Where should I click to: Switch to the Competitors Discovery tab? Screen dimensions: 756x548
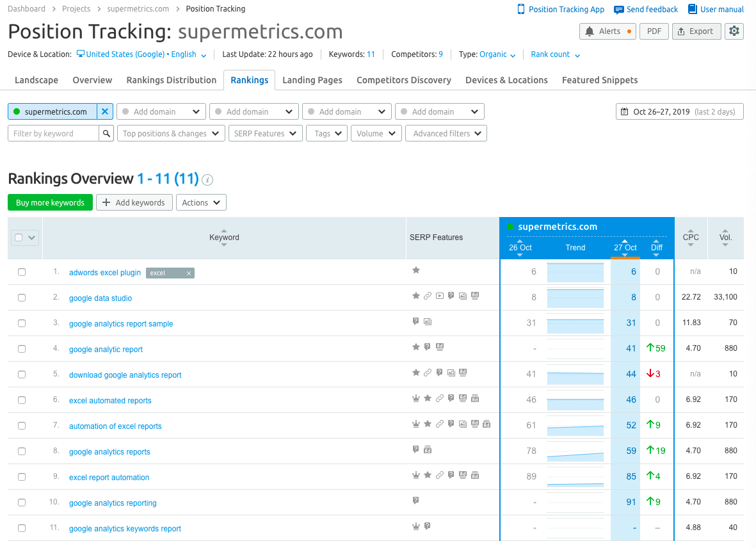point(403,80)
